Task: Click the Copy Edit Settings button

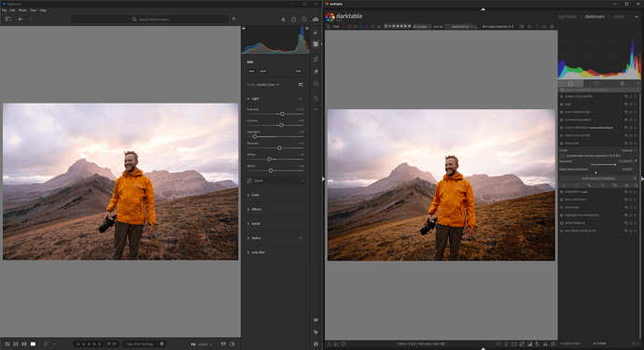Action: pos(140,343)
